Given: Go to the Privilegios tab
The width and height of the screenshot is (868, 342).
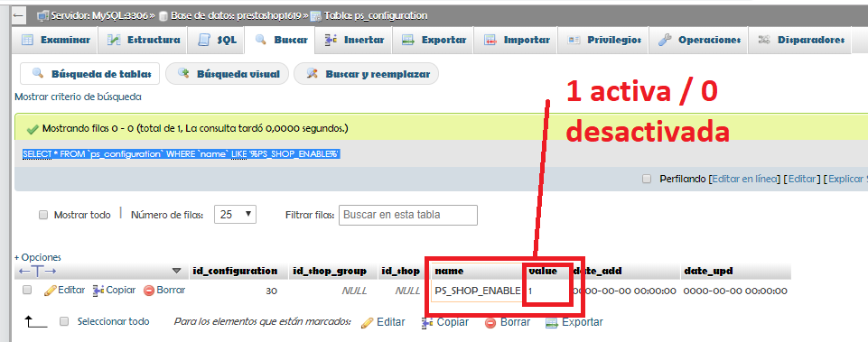Looking at the screenshot, I should [x=604, y=40].
